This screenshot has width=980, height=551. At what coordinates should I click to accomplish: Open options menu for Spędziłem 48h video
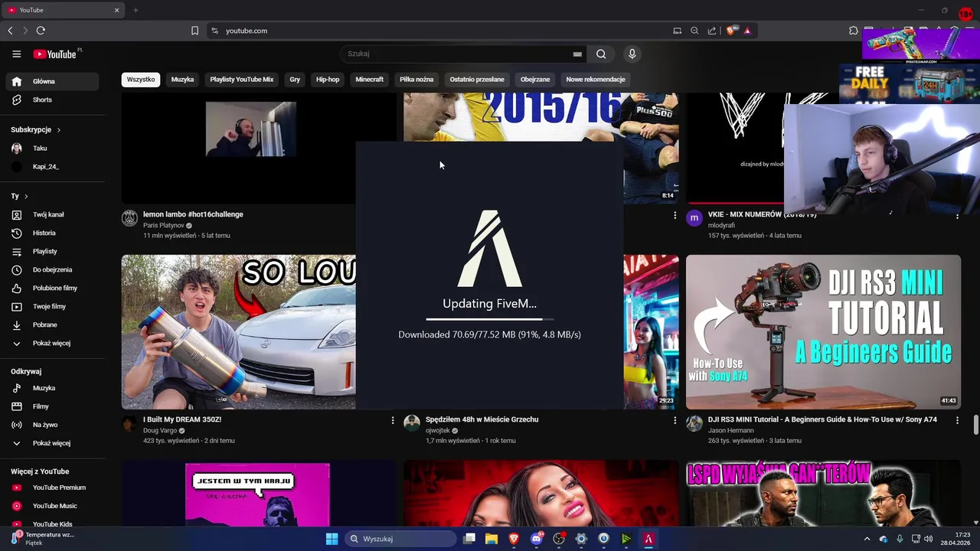pos(675,420)
